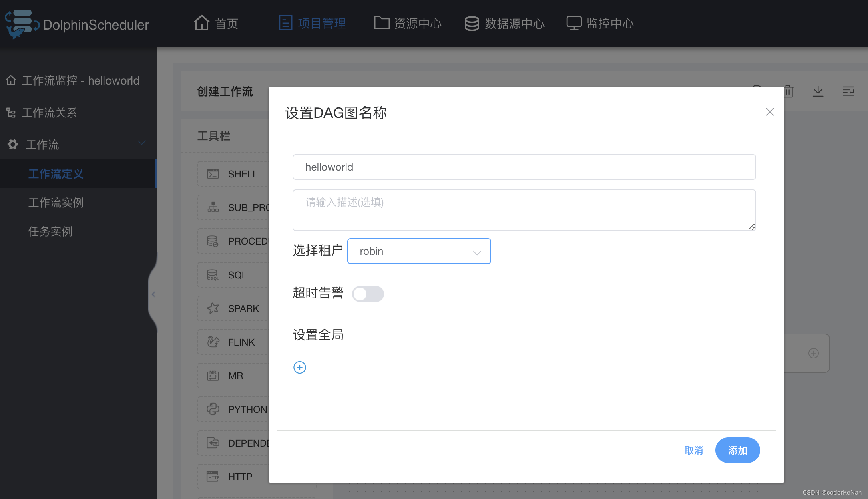Pick the PROCEDURE task icon
Screen dimensions: 868x499
tap(213, 241)
